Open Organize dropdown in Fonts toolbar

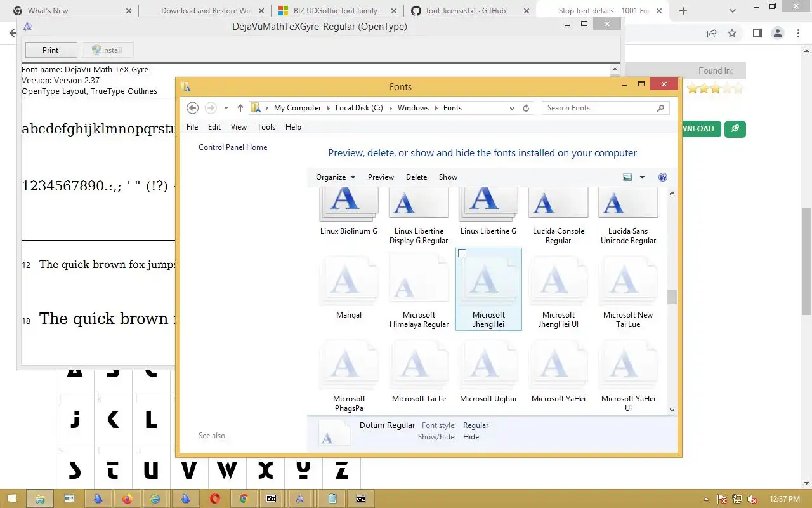(336, 177)
